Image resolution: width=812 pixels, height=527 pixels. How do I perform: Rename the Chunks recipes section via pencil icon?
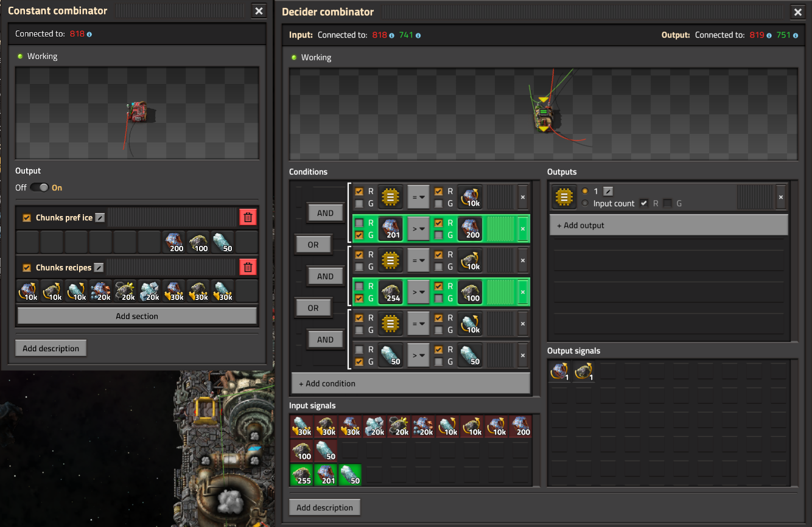click(x=99, y=267)
